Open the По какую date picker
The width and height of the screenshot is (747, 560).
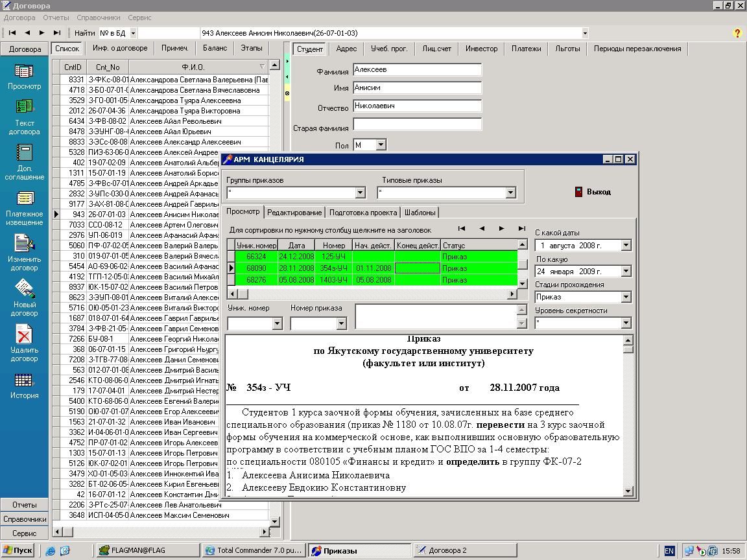tap(626, 271)
